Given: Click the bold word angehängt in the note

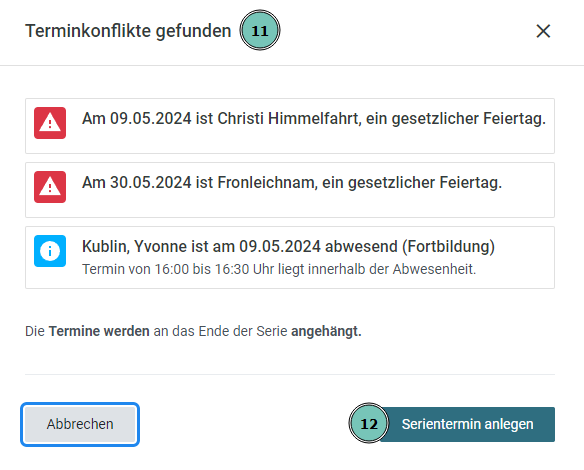Looking at the screenshot, I should click(326, 331).
